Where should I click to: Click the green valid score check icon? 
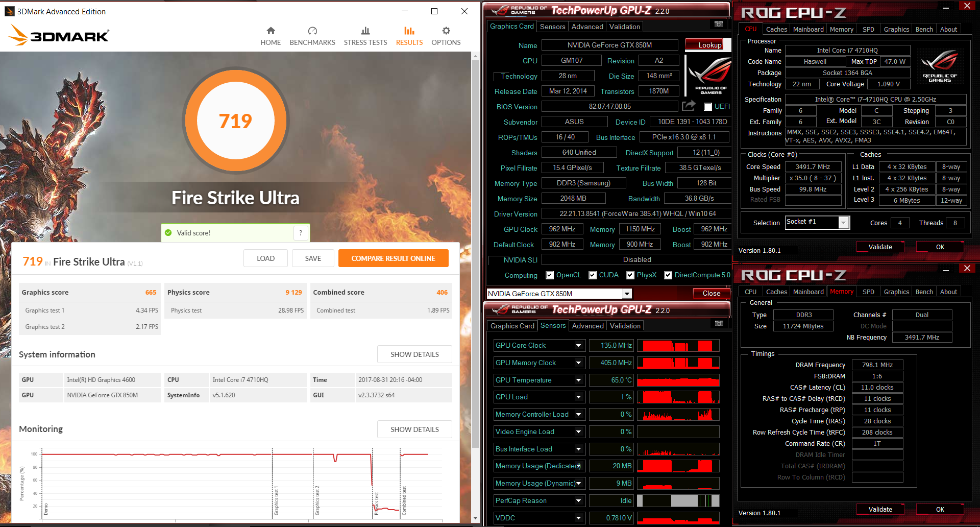click(168, 233)
